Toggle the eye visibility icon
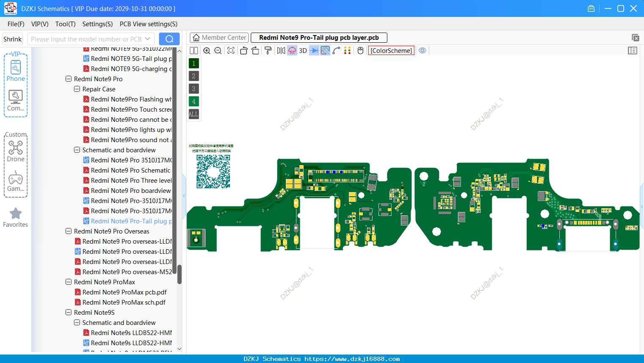This screenshot has width=644, height=363. point(422,51)
